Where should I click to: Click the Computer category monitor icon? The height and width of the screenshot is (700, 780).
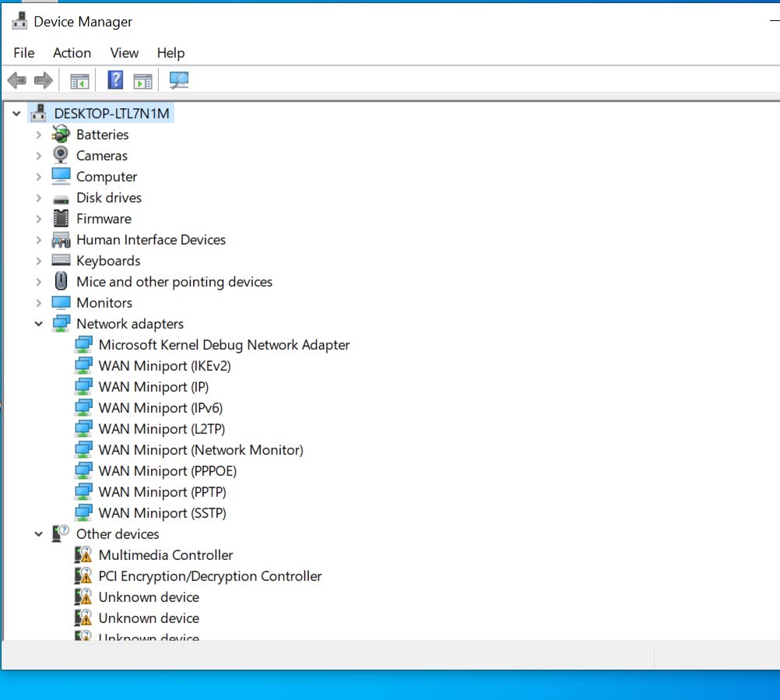61,176
